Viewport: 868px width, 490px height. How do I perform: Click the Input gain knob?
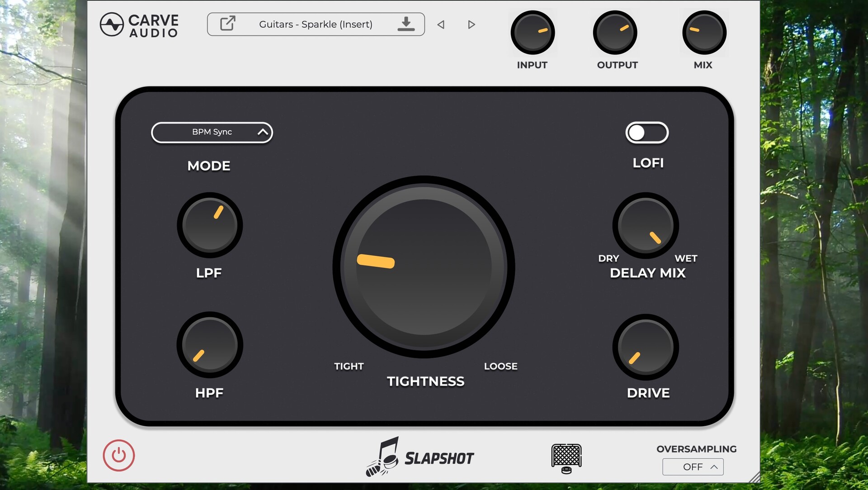533,33
